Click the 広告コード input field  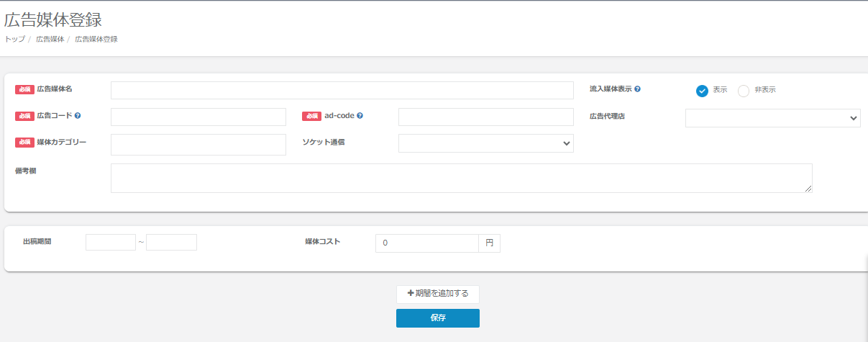[x=198, y=117]
